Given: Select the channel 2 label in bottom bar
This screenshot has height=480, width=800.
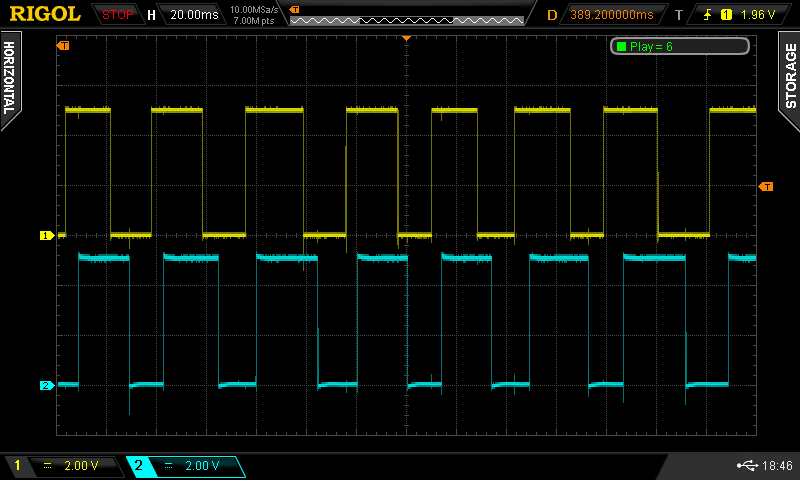Looking at the screenshot, I should [138, 465].
